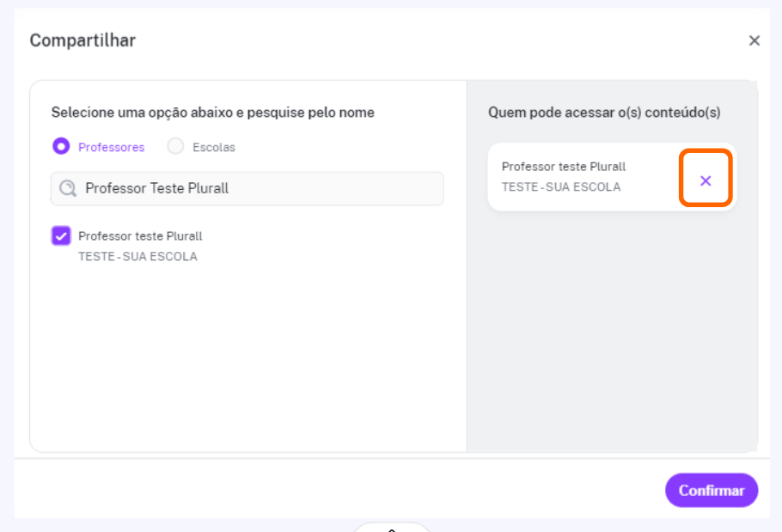The width and height of the screenshot is (782, 532).
Task: Click the Compartilhar dialog title
Action: (x=82, y=40)
